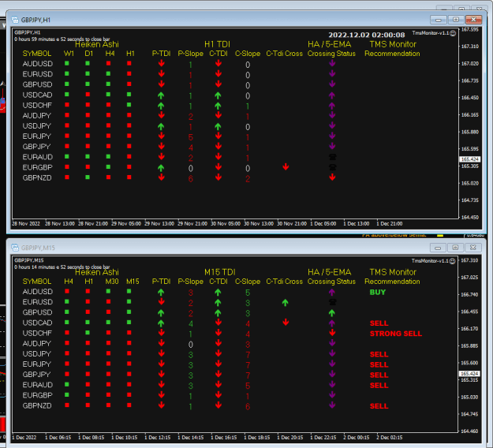Click the 2022.12.02 02:00:08 timestamp
The image size is (493, 448).
(x=367, y=35)
